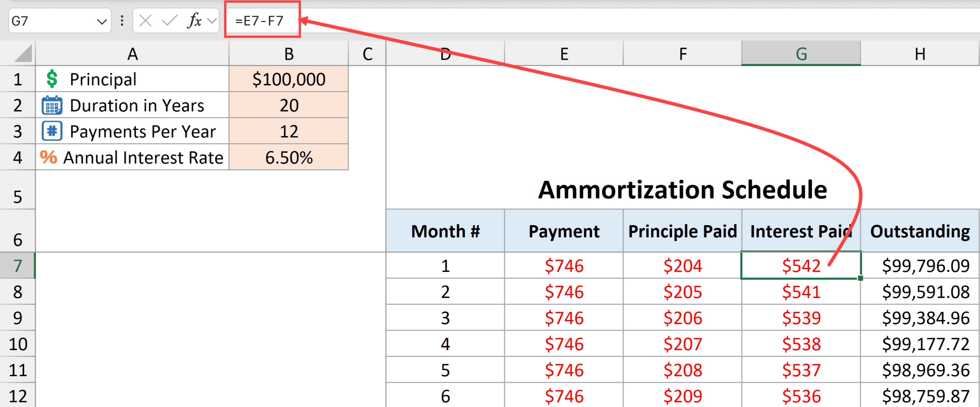Click the green dollar sign icon

52,79
